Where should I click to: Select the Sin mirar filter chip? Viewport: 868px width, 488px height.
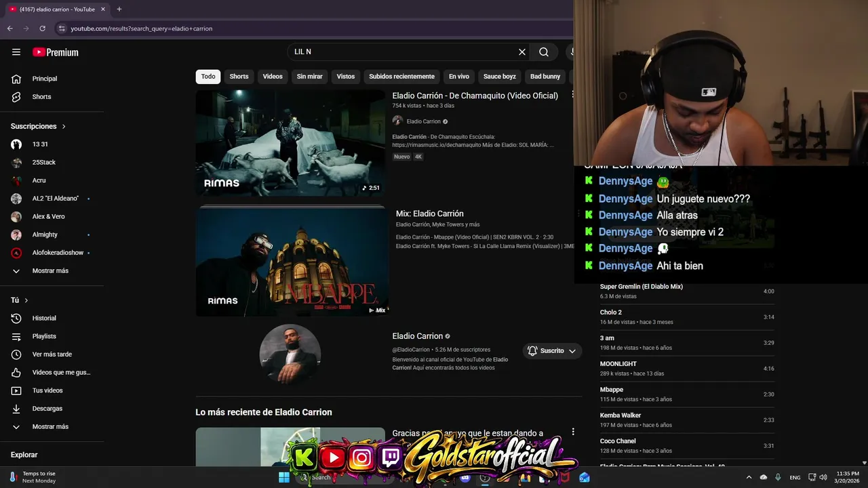[x=309, y=77]
